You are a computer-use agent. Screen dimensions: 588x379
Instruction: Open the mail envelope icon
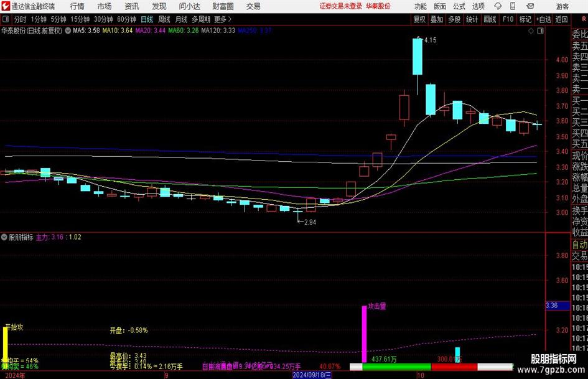pos(530,6)
